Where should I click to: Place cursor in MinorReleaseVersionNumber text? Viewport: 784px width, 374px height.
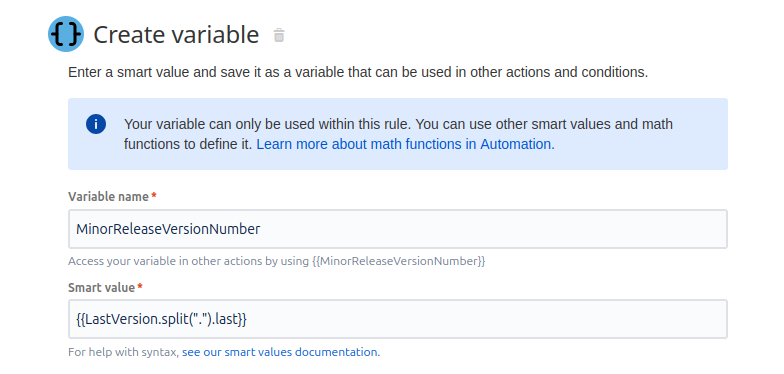(168, 229)
